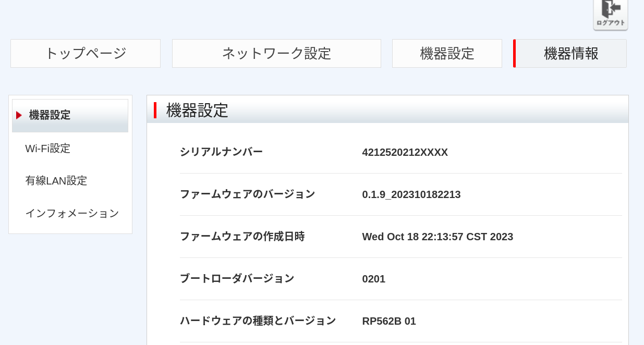This screenshot has height=345, width=644.
Task: Open the インフォメーション sidebar item
Action: coord(72,213)
